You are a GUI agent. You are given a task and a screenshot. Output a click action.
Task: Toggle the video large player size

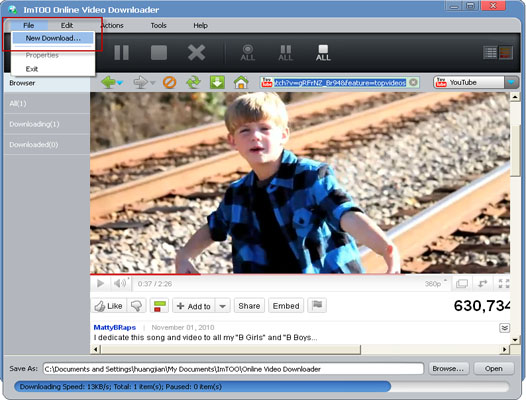pos(462,284)
